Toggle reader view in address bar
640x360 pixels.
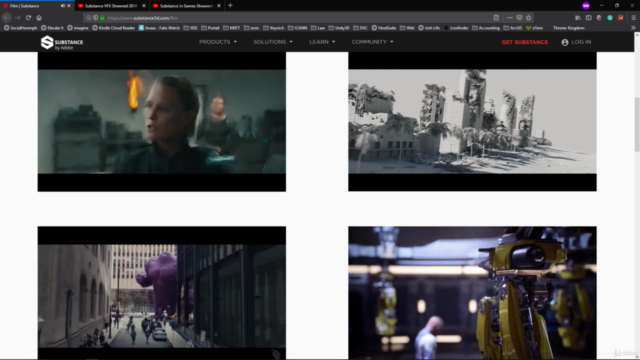click(x=496, y=18)
